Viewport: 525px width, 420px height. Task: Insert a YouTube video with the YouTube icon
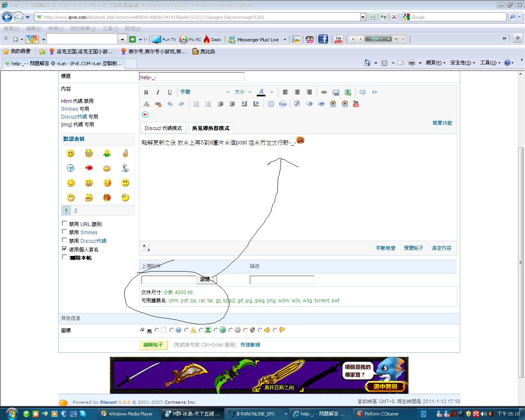[x=356, y=104]
